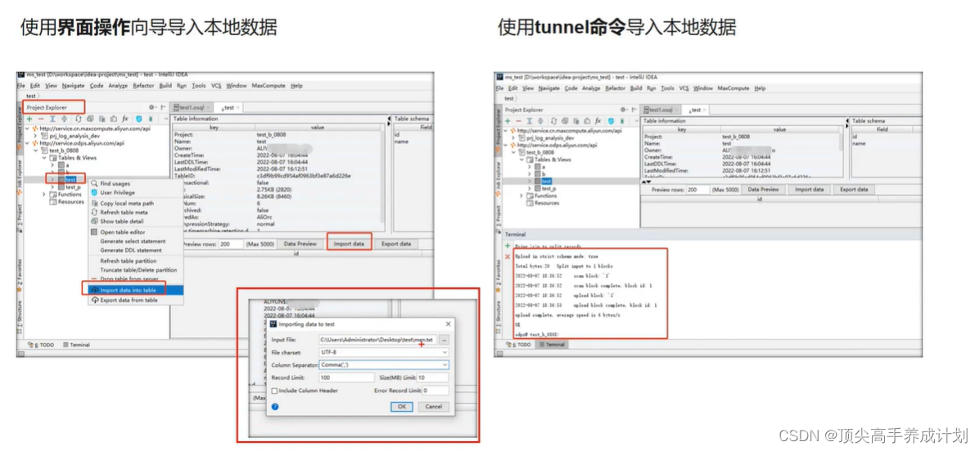
Task: Open the VCS menu in right window
Action: tap(684, 88)
